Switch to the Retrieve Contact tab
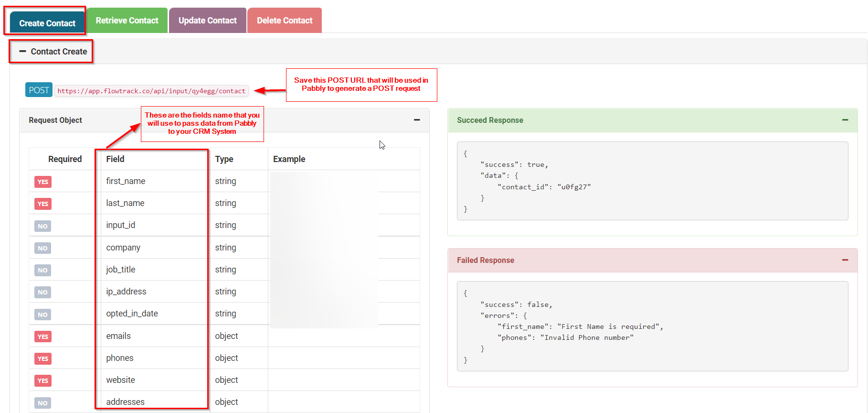 pos(127,21)
